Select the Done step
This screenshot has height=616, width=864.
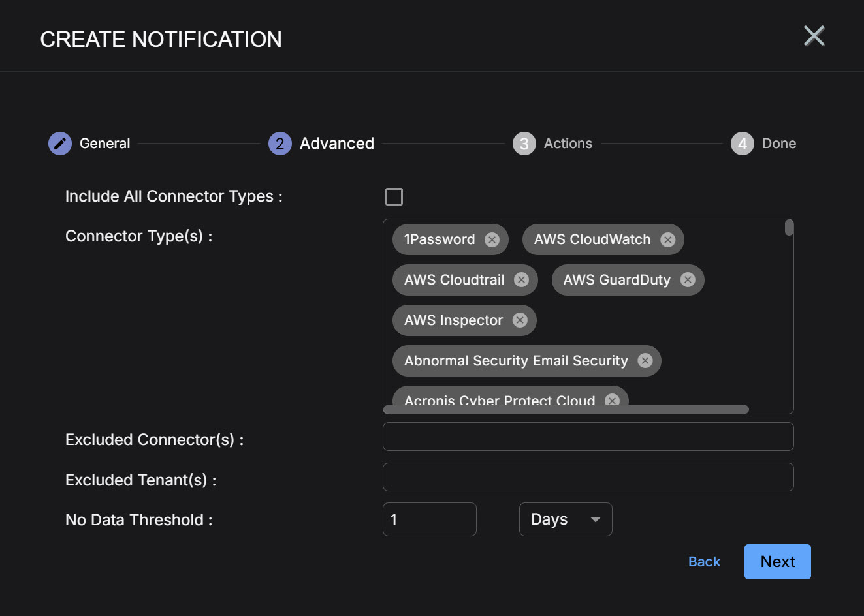click(742, 144)
